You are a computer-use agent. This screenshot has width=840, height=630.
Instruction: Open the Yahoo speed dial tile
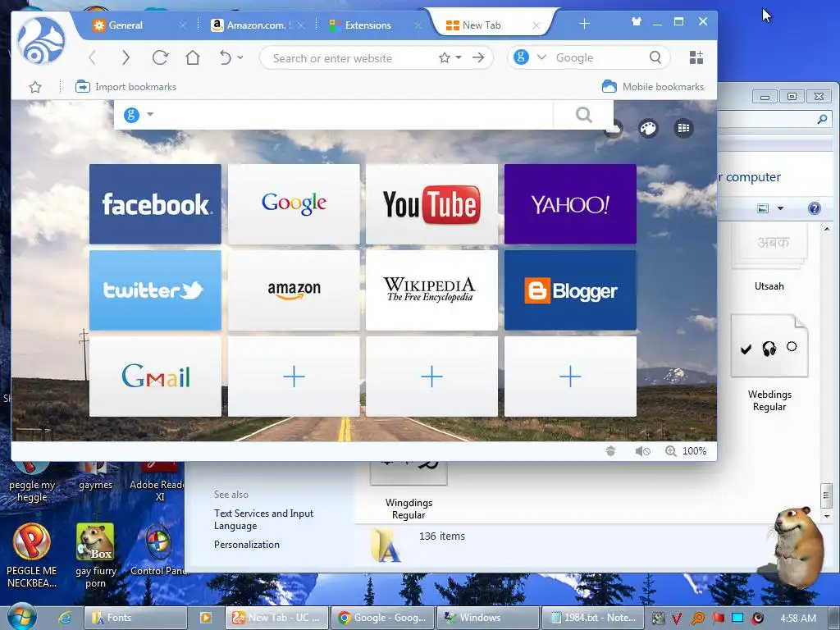pos(571,204)
